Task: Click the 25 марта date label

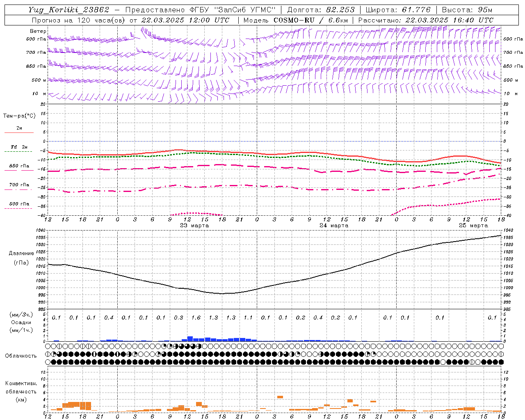Action: click(473, 226)
